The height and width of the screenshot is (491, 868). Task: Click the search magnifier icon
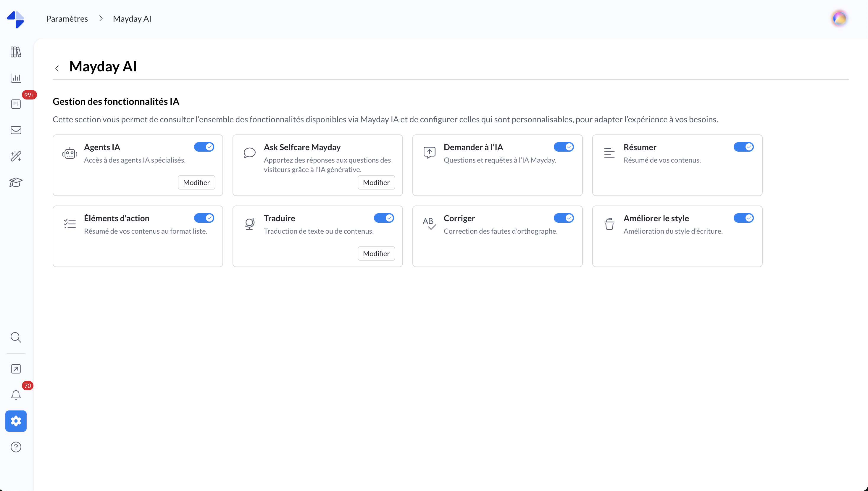point(16,337)
